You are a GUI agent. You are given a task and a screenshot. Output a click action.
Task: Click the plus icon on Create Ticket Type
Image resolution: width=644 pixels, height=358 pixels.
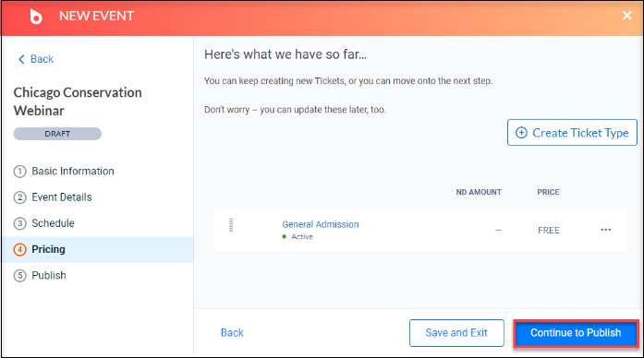click(521, 133)
